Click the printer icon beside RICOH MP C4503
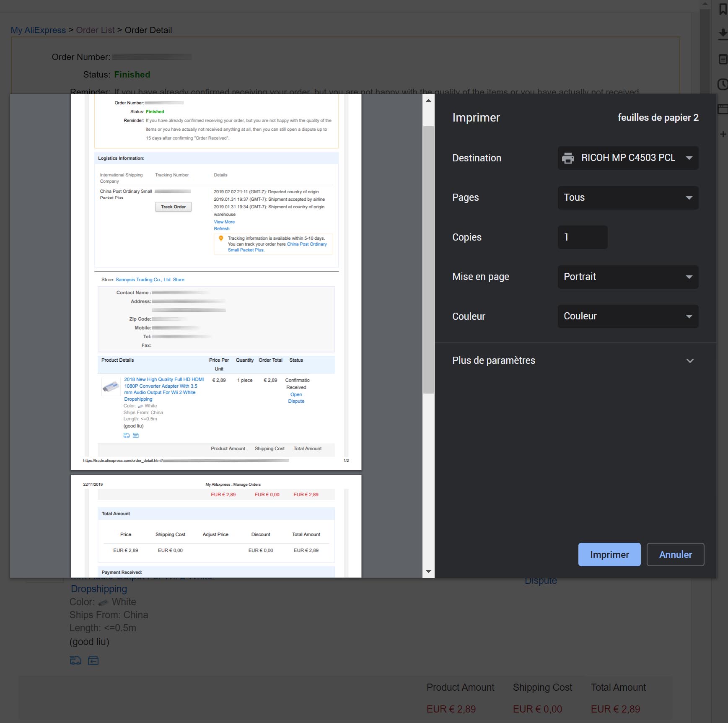The height and width of the screenshot is (723, 728). pos(569,158)
